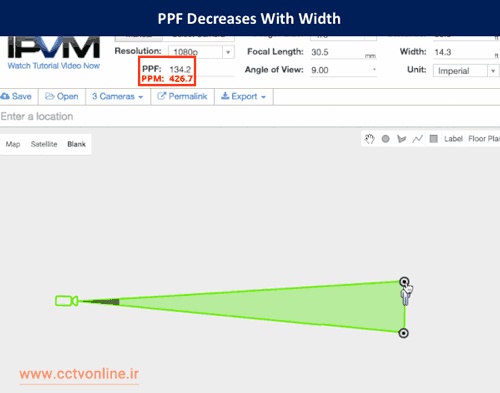
Task: Select the polygon drawing tool
Action: tap(401, 139)
